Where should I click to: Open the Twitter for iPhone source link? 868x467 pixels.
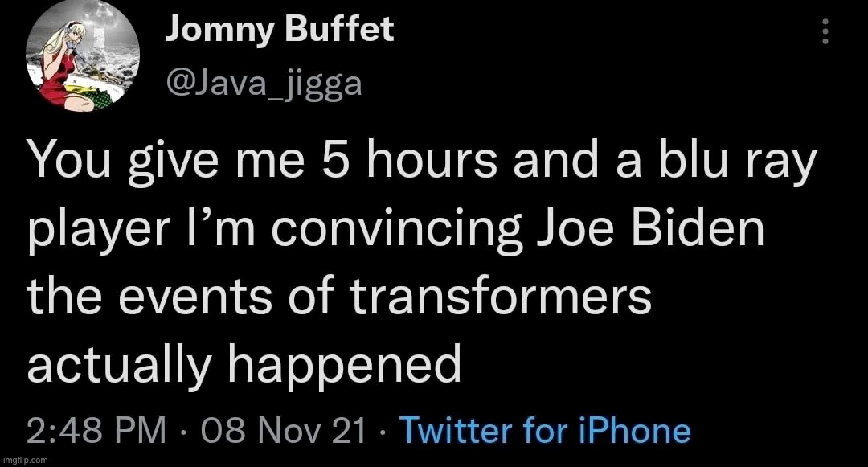(545, 432)
